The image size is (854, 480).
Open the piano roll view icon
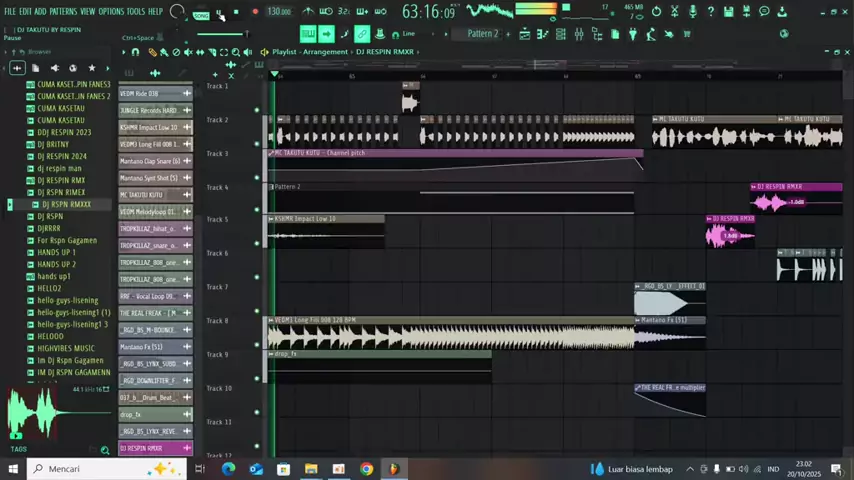tap(545, 34)
